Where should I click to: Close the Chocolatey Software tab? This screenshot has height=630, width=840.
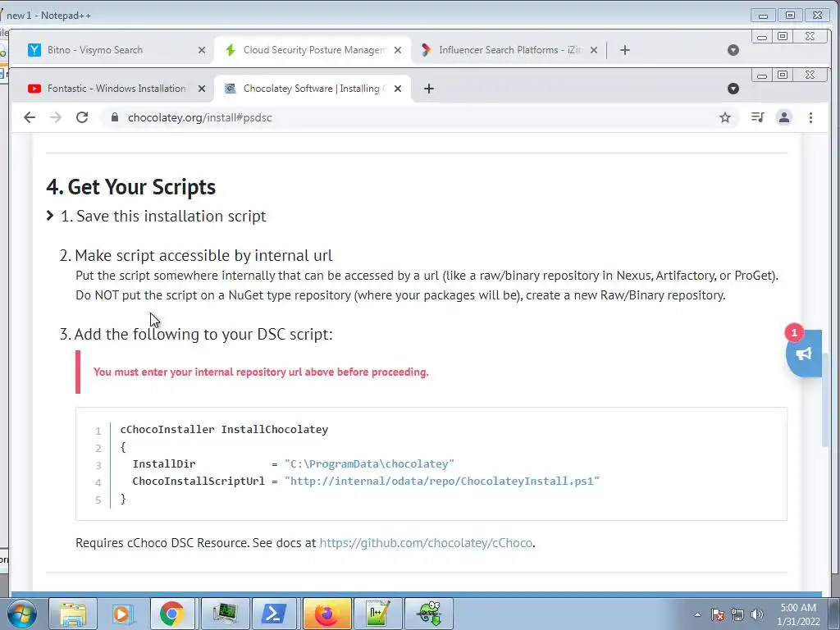[398, 89]
